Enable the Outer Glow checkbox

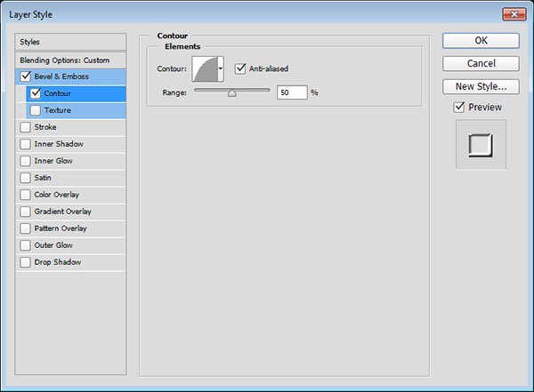[25, 245]
